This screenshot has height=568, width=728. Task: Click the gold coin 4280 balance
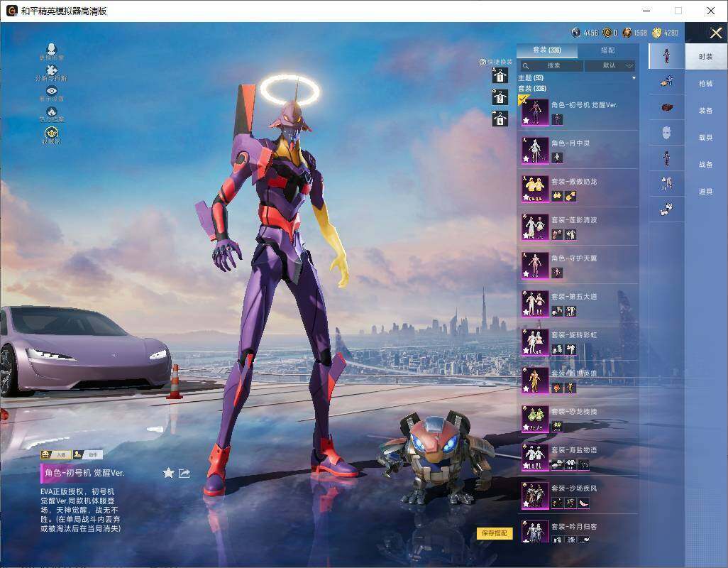(x=666, y=33)
